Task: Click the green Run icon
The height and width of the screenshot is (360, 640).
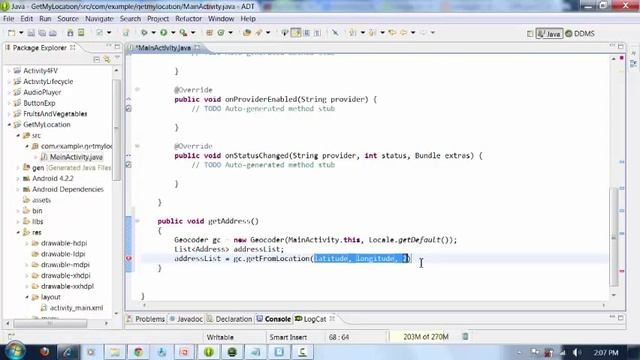Action: (164, 33)
